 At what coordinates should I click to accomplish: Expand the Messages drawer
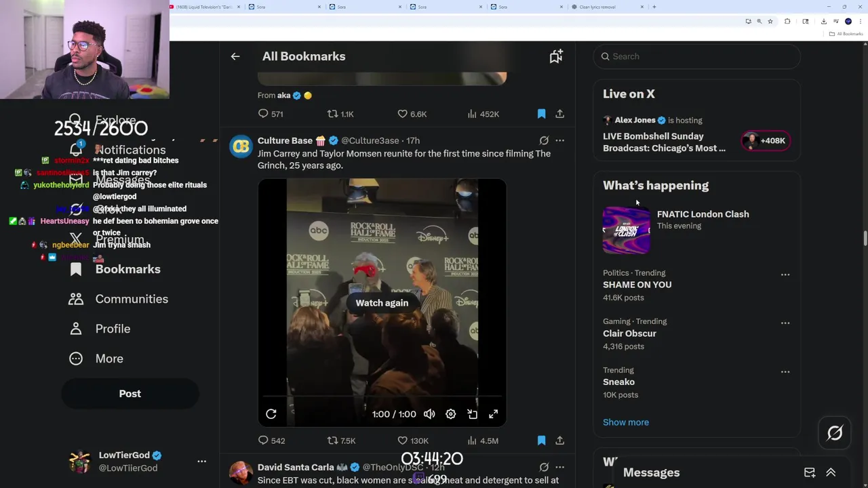[831, 472]
